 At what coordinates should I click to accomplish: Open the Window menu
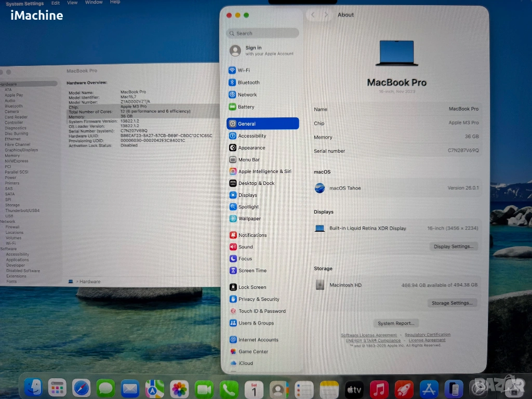pyautogui.click(x=94, y=3)
